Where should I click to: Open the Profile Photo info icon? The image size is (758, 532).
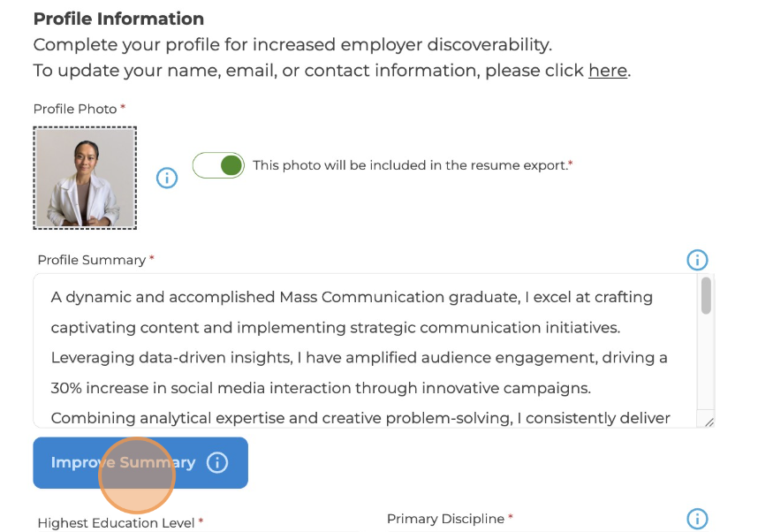click(x=167, y=178)
